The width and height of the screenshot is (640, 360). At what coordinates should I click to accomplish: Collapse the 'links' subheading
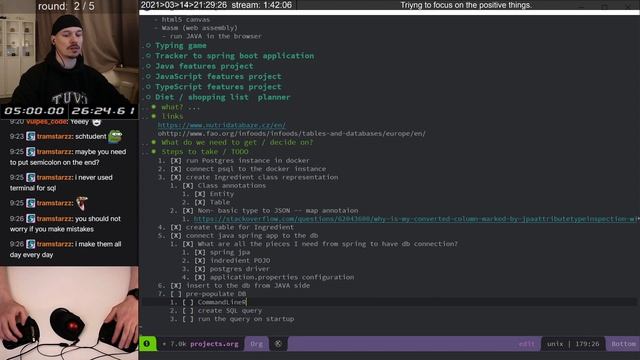(172, 116)
